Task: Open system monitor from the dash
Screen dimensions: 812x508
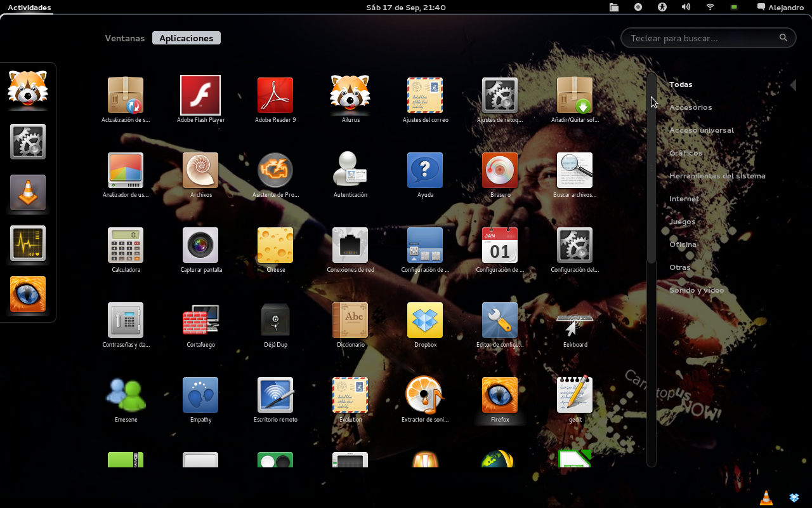Action: 28,243
